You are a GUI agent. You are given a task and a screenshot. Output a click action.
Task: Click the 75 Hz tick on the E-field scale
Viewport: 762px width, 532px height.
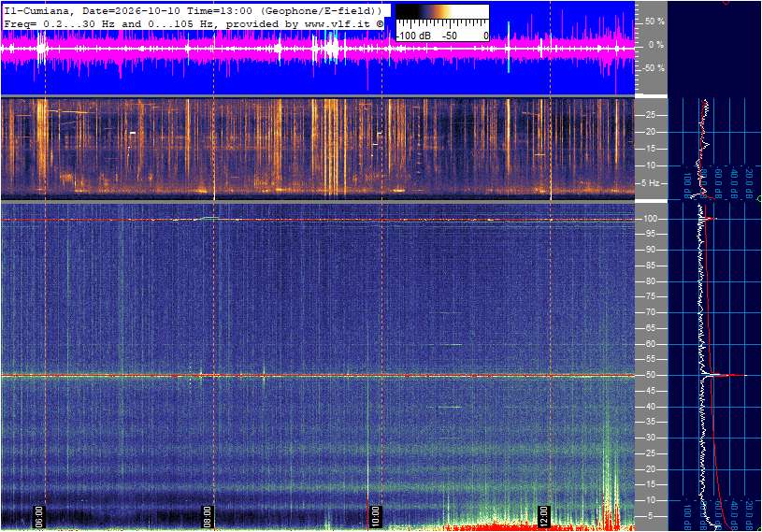click(650, 296)
